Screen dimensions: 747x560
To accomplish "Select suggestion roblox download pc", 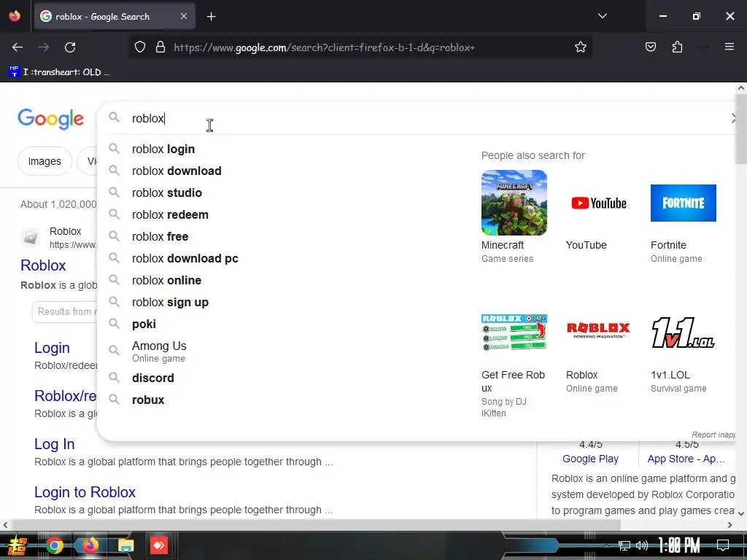I will 185,259.
